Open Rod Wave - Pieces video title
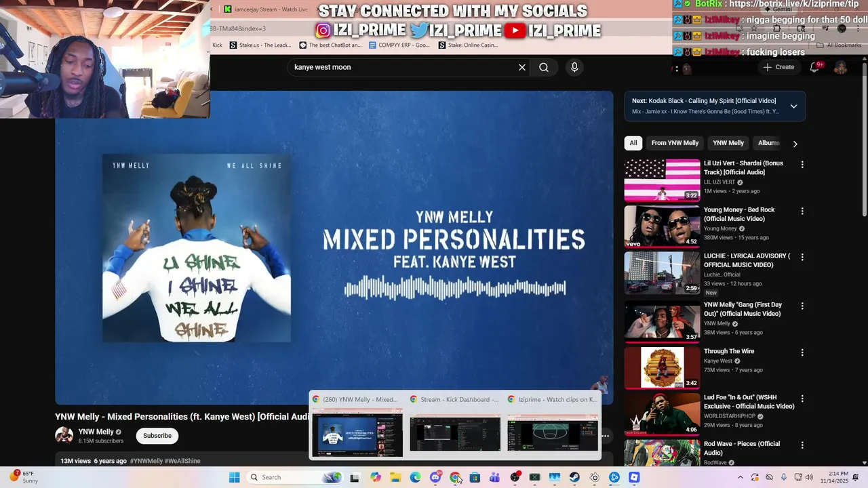 [742, 448]
